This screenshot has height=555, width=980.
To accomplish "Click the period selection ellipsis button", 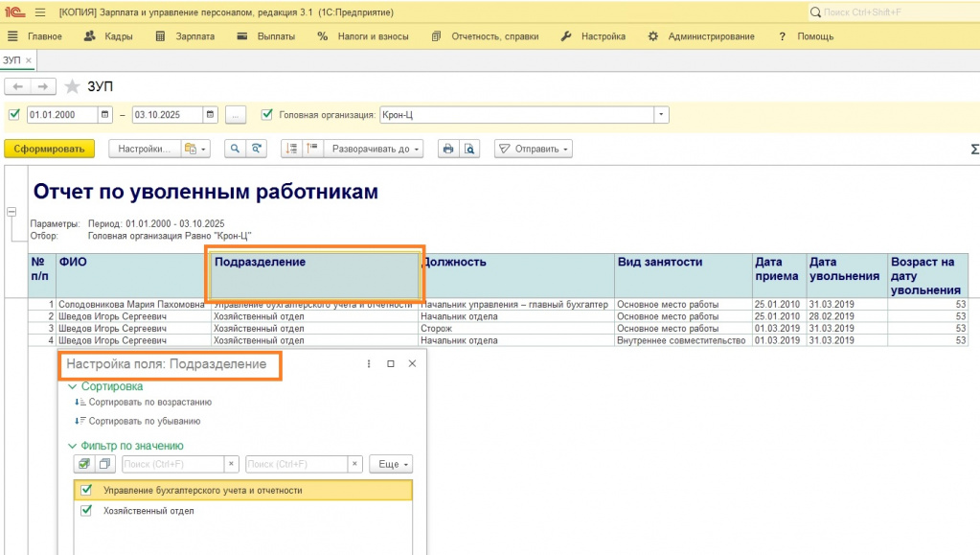I will coord(235,115).
